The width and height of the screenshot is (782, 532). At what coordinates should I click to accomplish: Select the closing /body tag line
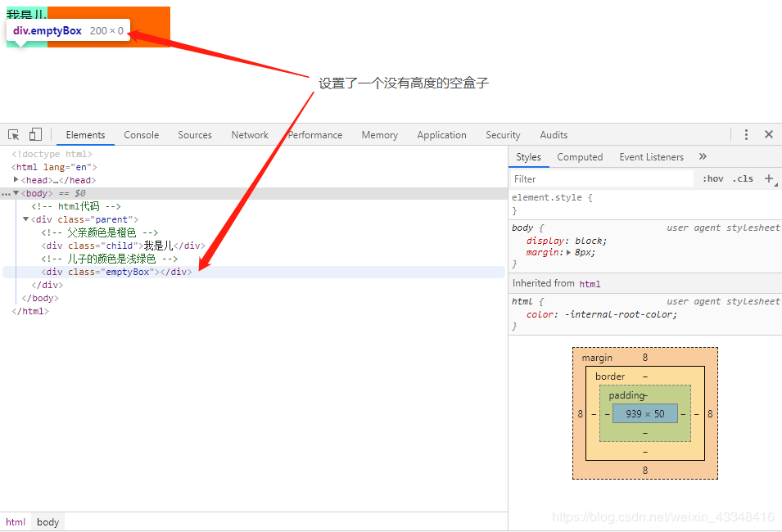(40, 298)
